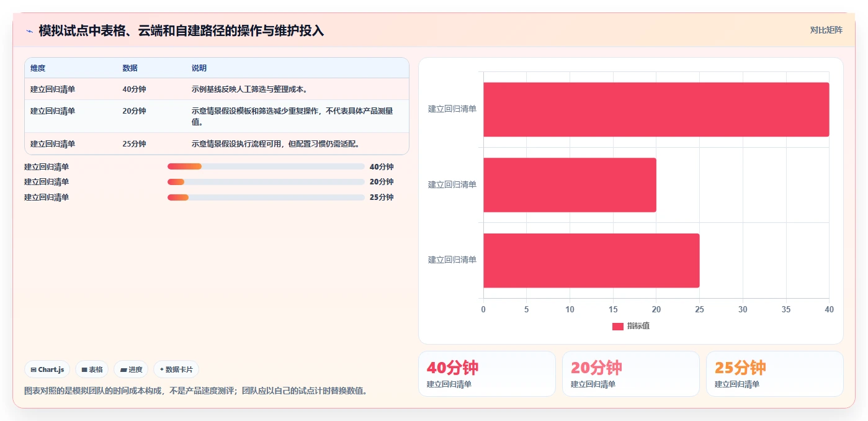
Task: Click the chart bar reaching 25
Action: 591,260
